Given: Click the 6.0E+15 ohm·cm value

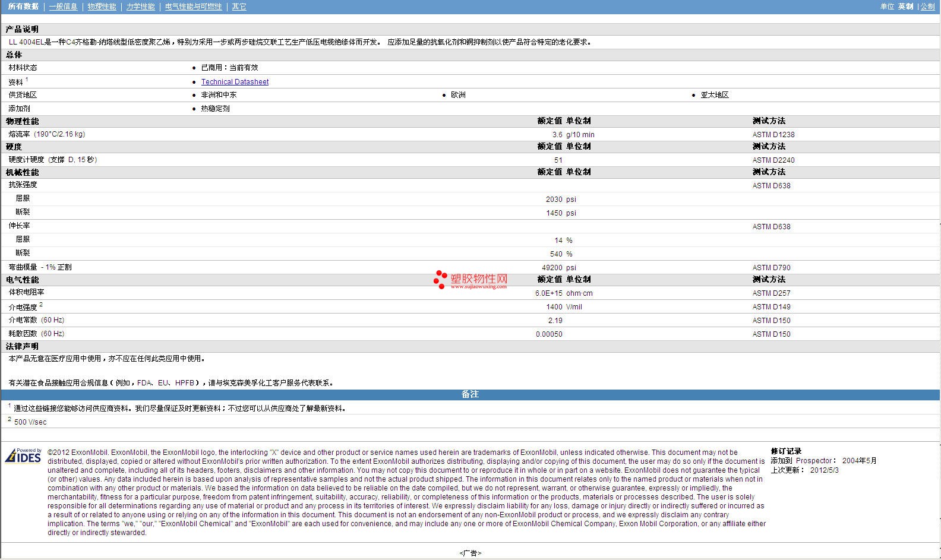Looking at the screenshot, I should click(564, 293).
